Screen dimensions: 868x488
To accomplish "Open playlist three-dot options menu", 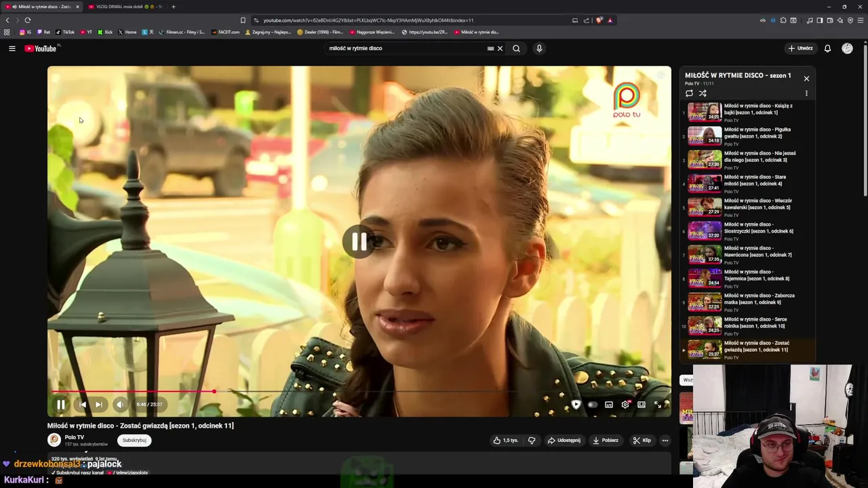I will (x=806, y=94).
